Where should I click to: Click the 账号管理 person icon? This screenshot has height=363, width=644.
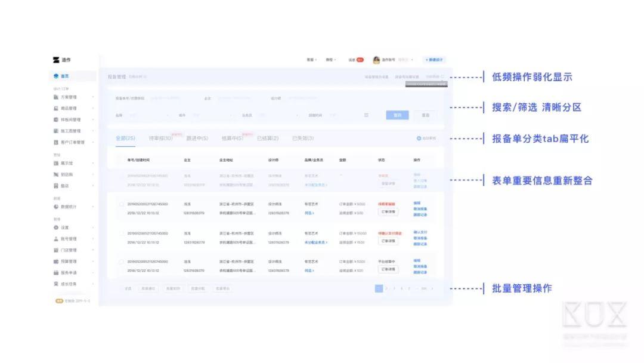(x=56, y=239)
